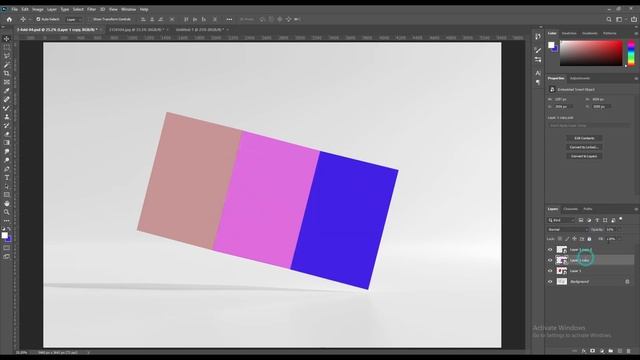The height and width of the screenshot is (360, 640).
Task: Filter layers by type layer icon
Action: click(597, 220)
